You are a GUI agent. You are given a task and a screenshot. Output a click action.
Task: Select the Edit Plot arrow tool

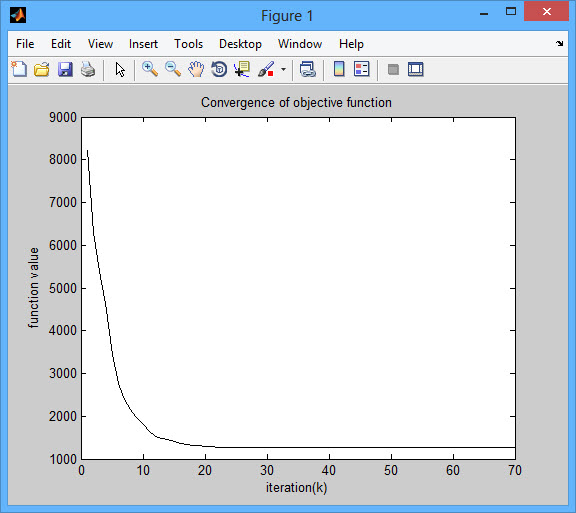[120, 69]
